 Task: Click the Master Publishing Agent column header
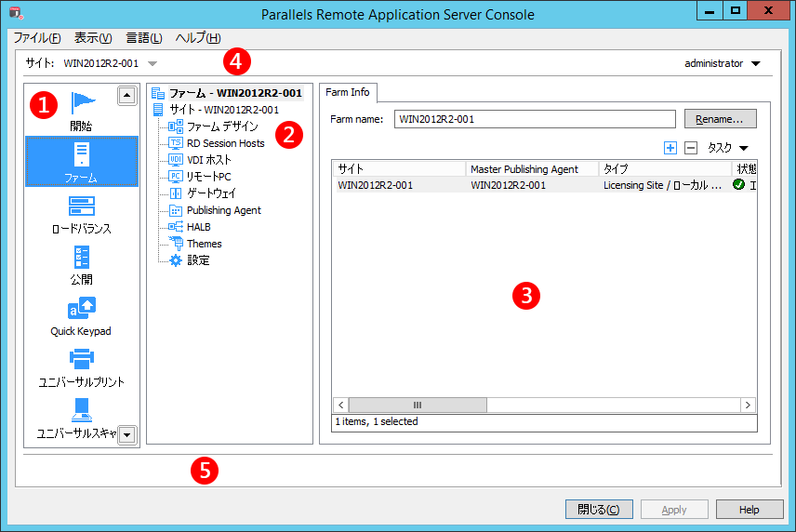tap(532, 168)
